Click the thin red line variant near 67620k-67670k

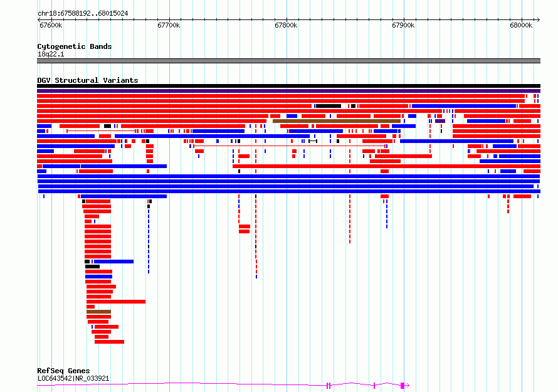coord(101,131)
